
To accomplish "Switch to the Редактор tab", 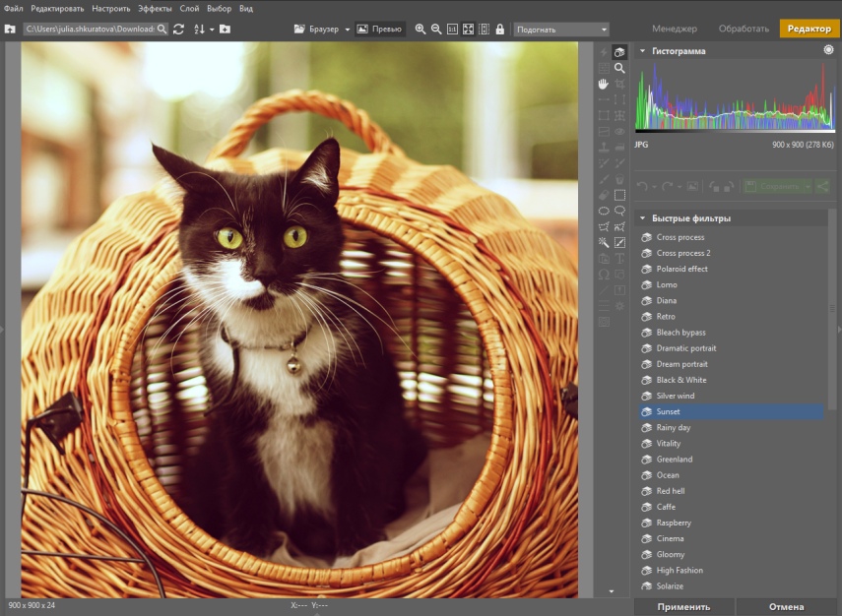I will click(810, 29).
